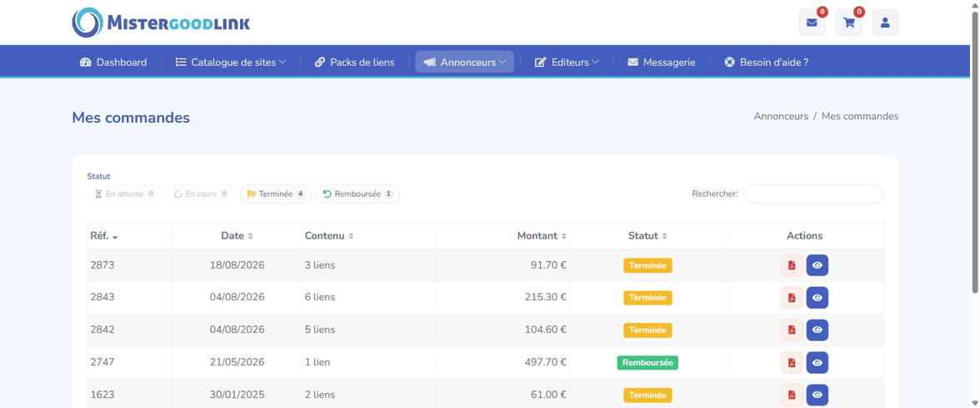Sort table by Date column
This screenshot has width=980, height=408.
click(x=237, y=236)
